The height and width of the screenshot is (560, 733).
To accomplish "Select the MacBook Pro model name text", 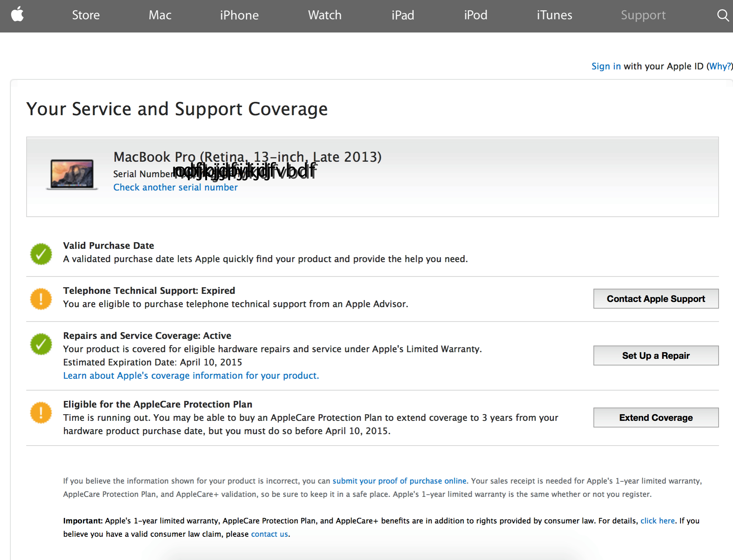I will pyautogui.click(x=247, y=157).
